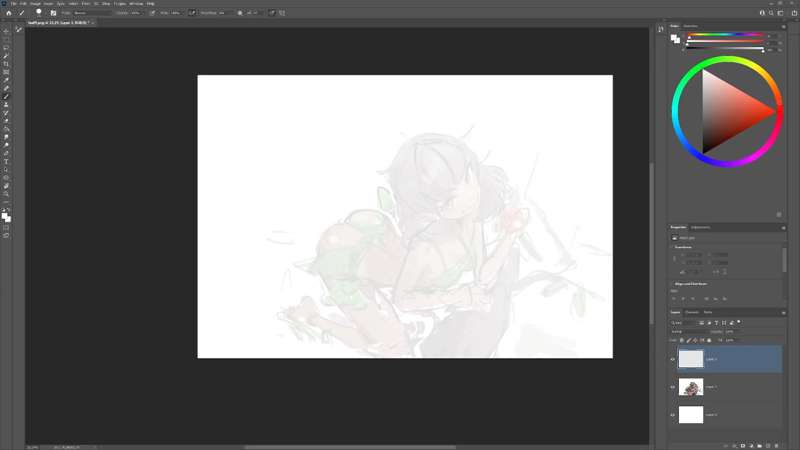Select the Zoom tool

(x=6, y=193)
